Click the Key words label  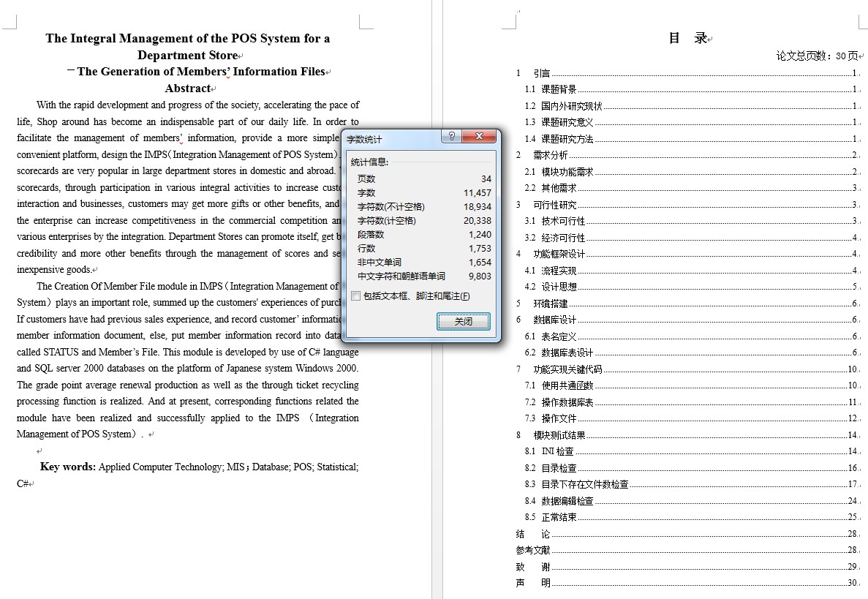[x=67, y=467]
